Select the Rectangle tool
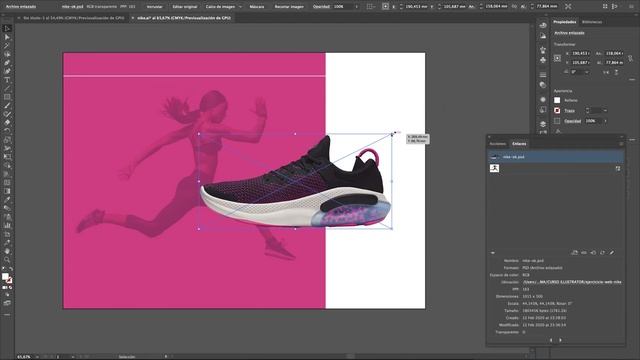This screenshot has width=640, height=360. pos(7,97)
